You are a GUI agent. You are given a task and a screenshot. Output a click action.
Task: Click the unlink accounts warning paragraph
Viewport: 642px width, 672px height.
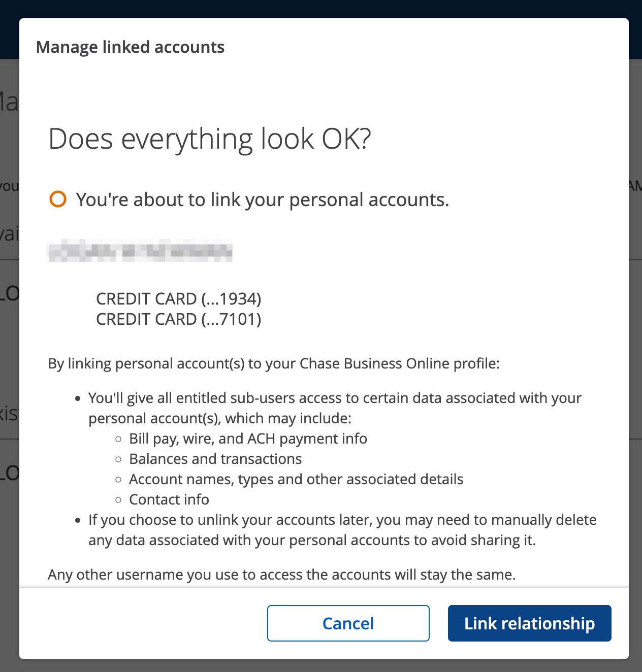tap(340, 530)
